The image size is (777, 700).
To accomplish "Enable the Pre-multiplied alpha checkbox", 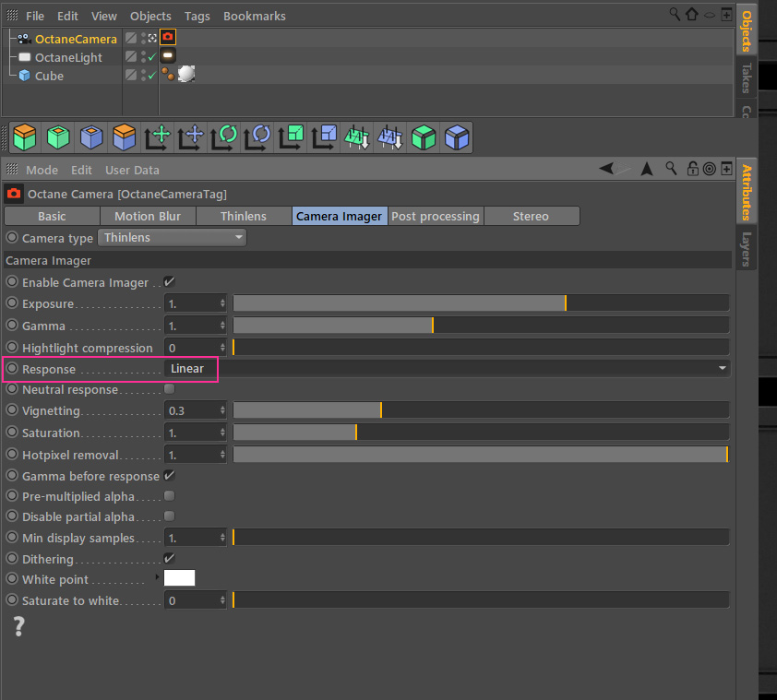I will 170,496.
